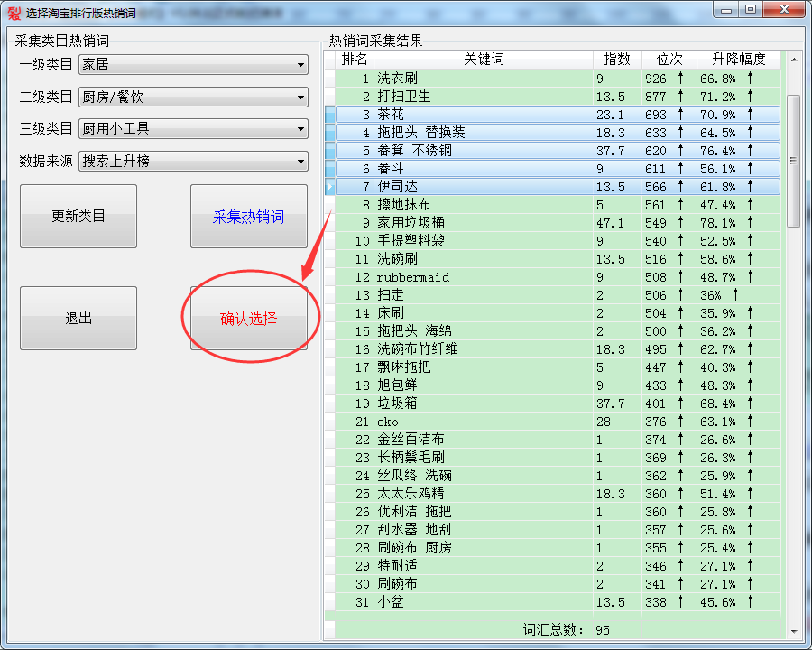The height and width of the screenshot is (650, 812).
Task: Select the row selector for 茶花
Action: click(330, 115)
